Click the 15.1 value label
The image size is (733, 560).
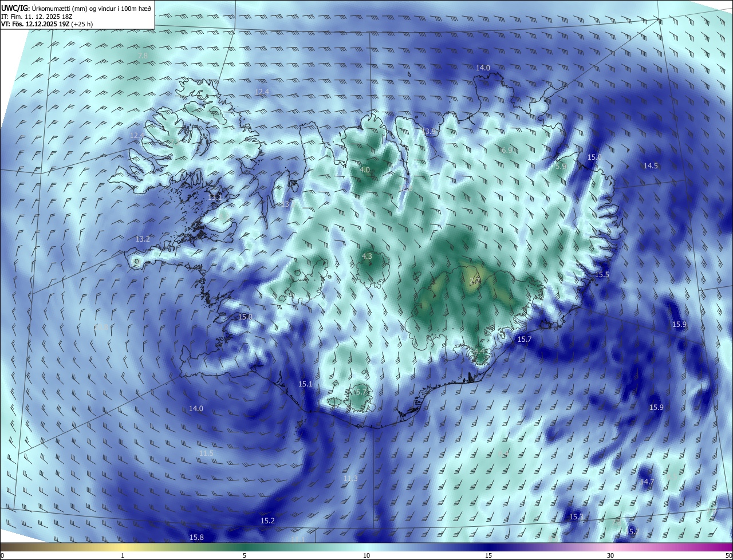point(306,384)
